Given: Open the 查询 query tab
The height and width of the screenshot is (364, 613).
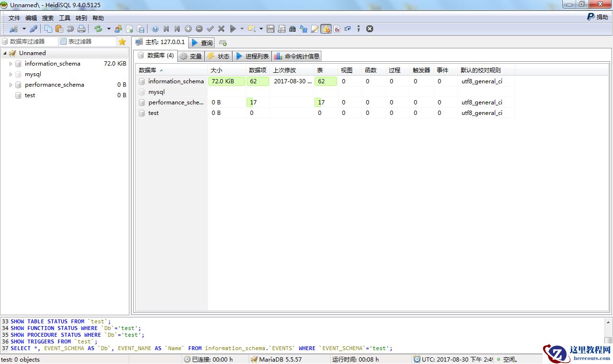Looking at the screenshot, I should coord(202,43).
